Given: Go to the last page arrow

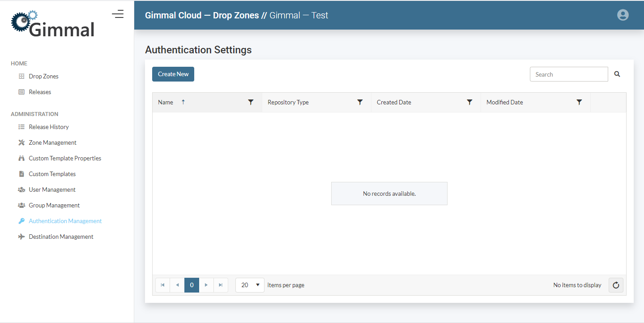Looking at the screenshot, I should tap(221, 285).
